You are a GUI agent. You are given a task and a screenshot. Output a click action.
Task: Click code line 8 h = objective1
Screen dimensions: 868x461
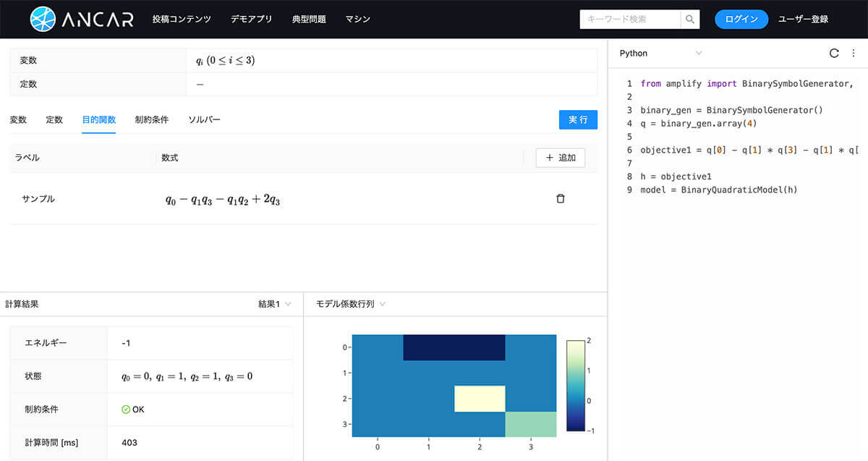(x=676, y=177)
